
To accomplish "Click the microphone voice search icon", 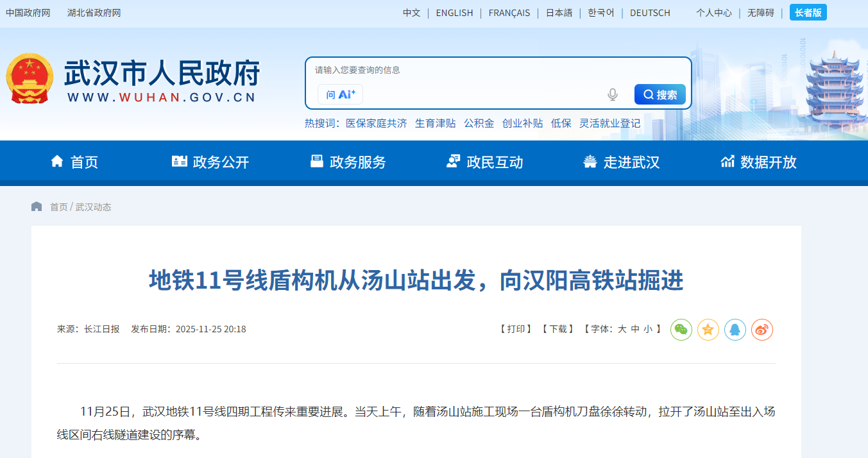I will click(x=612, y=95).
